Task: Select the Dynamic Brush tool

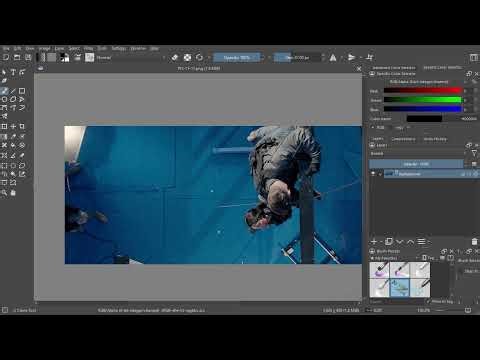Action: (22, 108)
